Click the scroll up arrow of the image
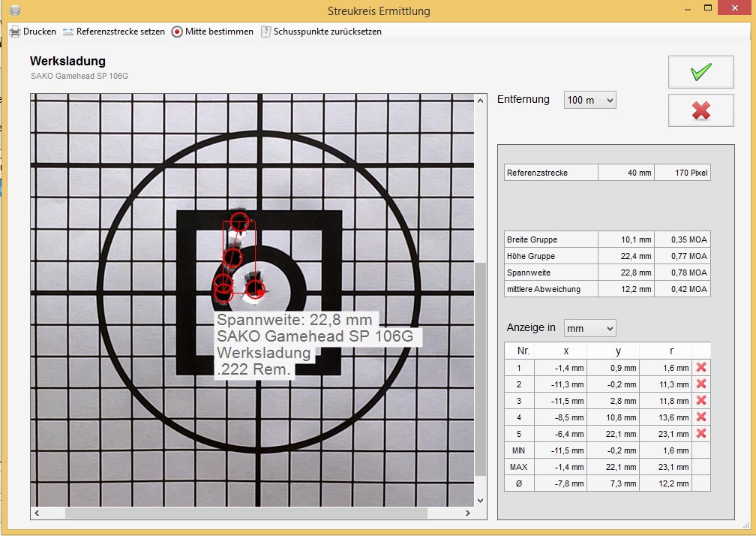 [480, 101]
